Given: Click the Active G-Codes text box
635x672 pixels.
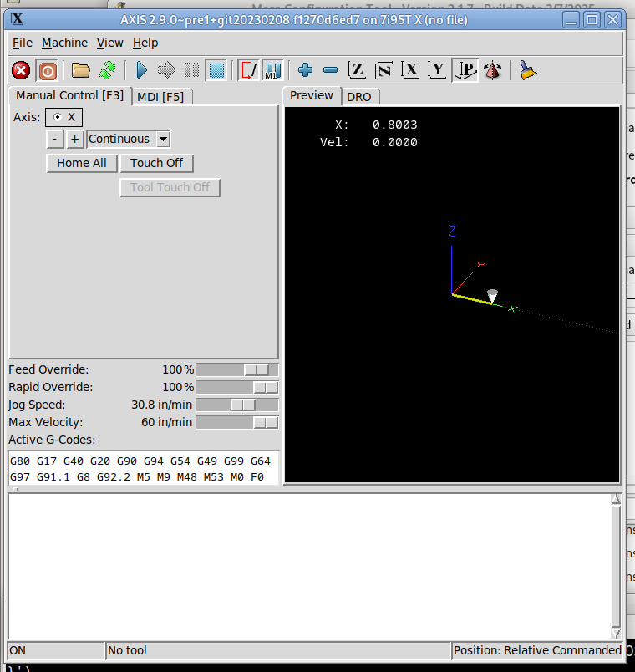Looking at the screenshot, I should pos(144,468).
